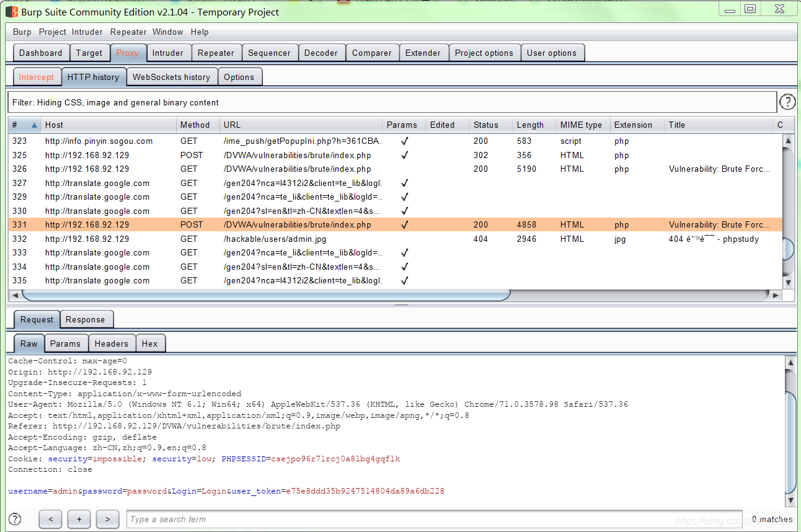Select history row 332 /hackable/users/admin.jpg

click(x=396, y=239)
